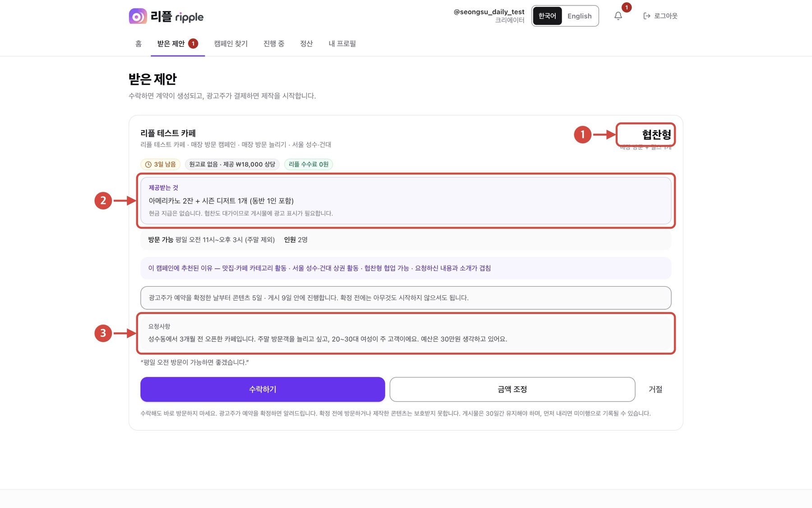
Task: Click the @seongsu_daily_test account name
Action: coord(489,12)
